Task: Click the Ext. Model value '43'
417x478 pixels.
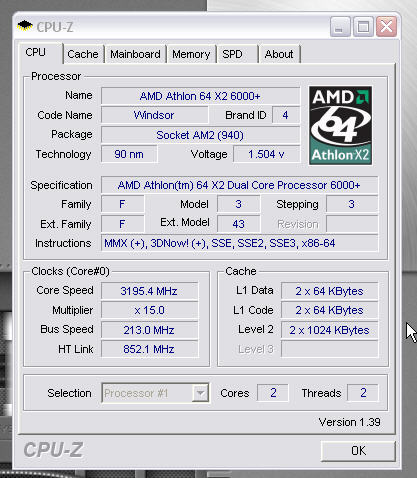Action: 238,224
